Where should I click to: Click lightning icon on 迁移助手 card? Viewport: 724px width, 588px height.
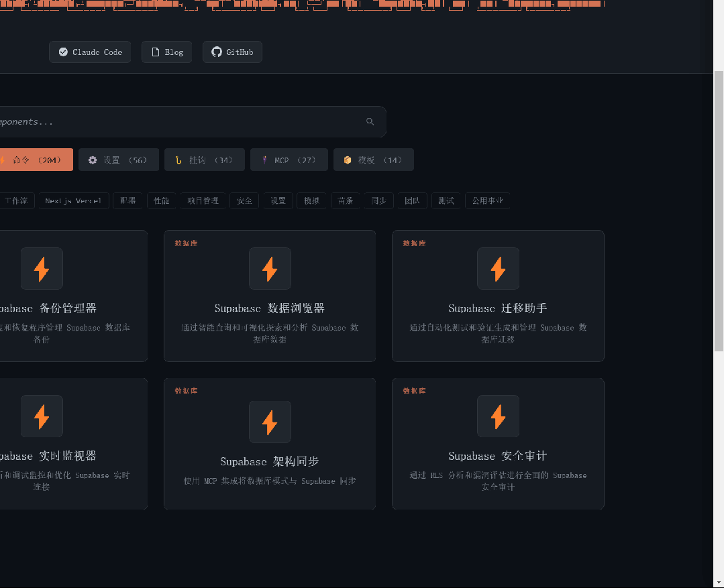498,269
